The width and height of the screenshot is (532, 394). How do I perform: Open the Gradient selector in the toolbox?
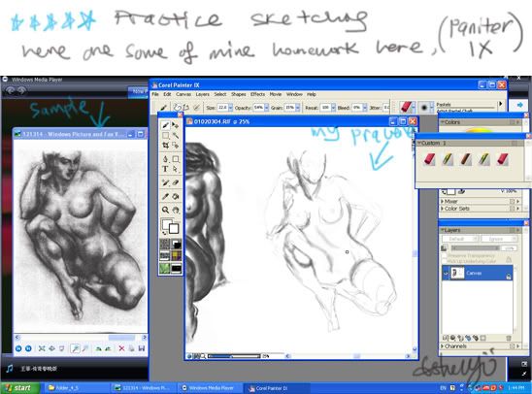[x=176, y=244]
